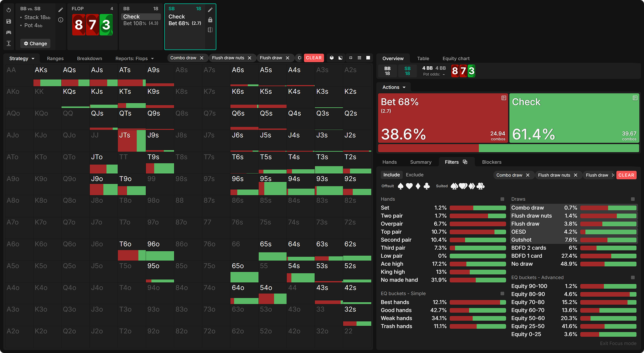Click the save disk icon
The width and height of the screenshot is (644, 353).
pyautogui.click(x=8, y=21)
